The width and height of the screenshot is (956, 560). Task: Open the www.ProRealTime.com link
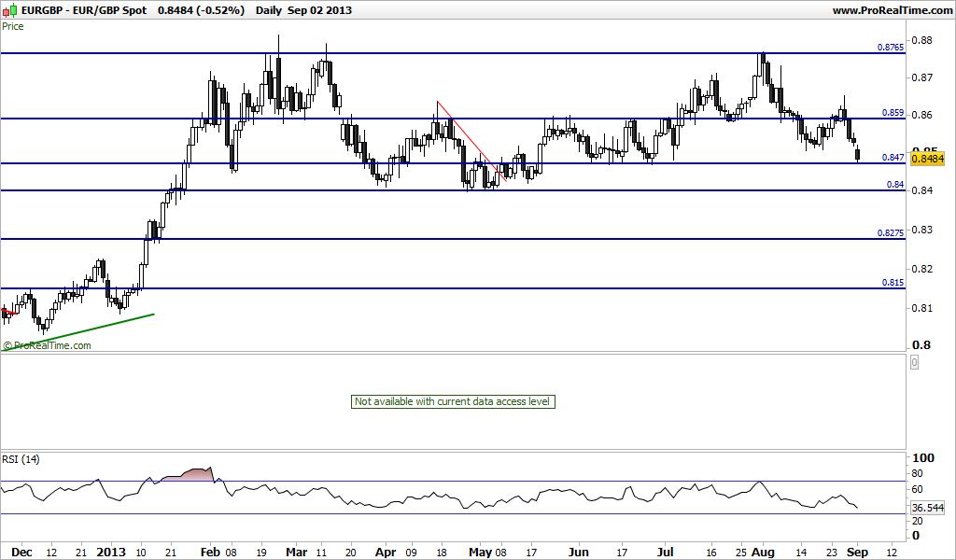tap(892, 10)
